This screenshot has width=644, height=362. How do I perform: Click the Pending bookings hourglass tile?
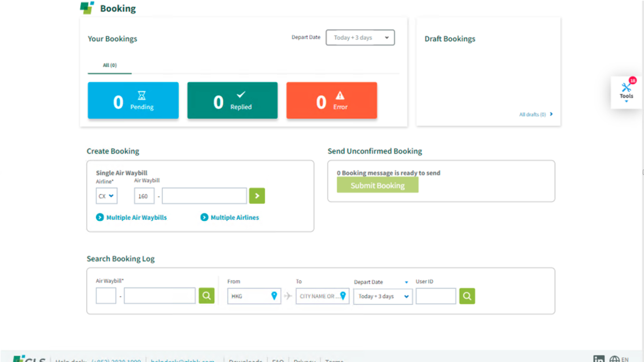pyautogui.click(x=133, y=100)
